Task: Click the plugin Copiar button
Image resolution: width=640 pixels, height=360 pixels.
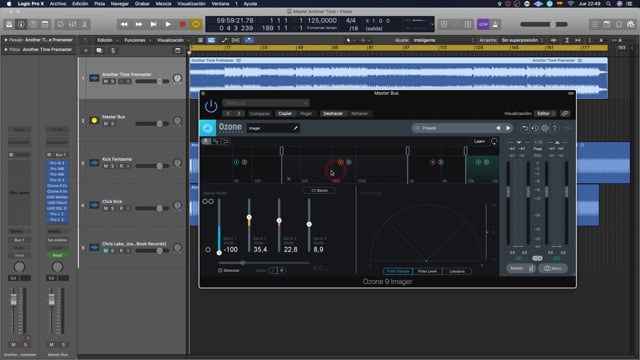Action: [285, 113]
